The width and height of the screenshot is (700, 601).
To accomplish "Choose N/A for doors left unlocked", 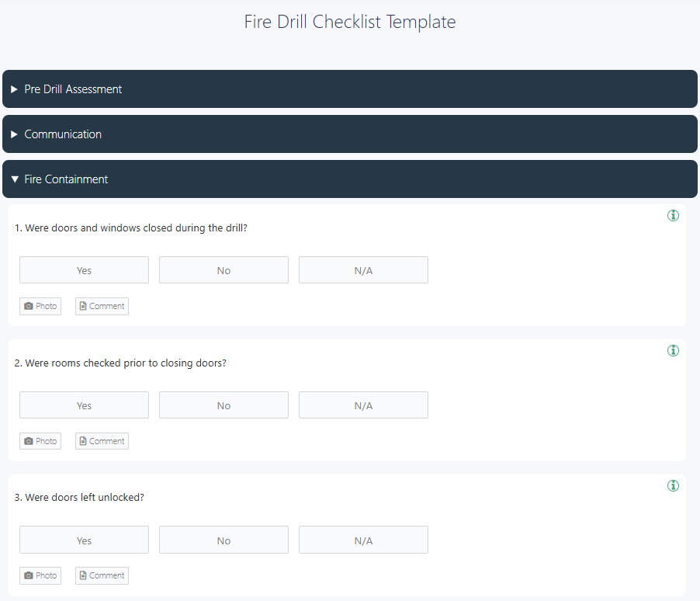I will (x=363, y=540).
